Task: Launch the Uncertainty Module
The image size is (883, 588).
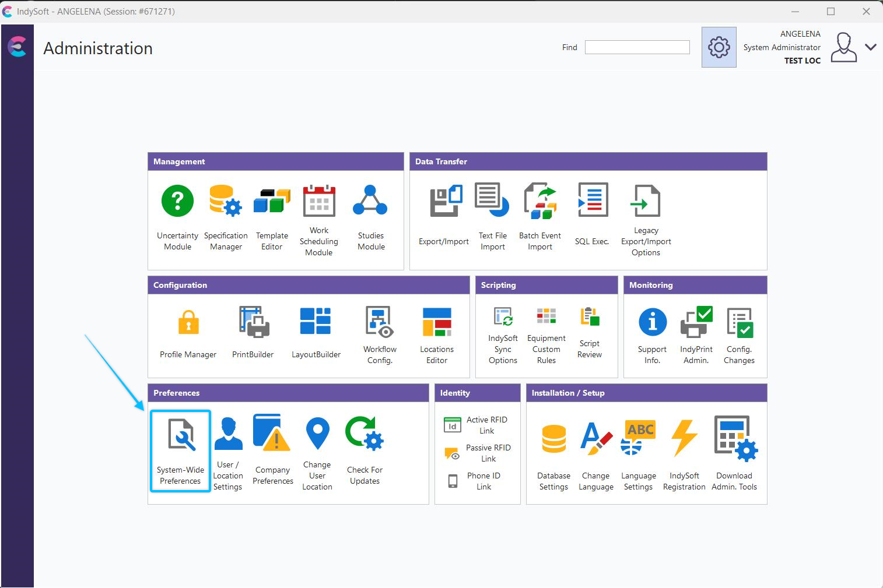Action: pyautogui.click(x=177, y=217)
